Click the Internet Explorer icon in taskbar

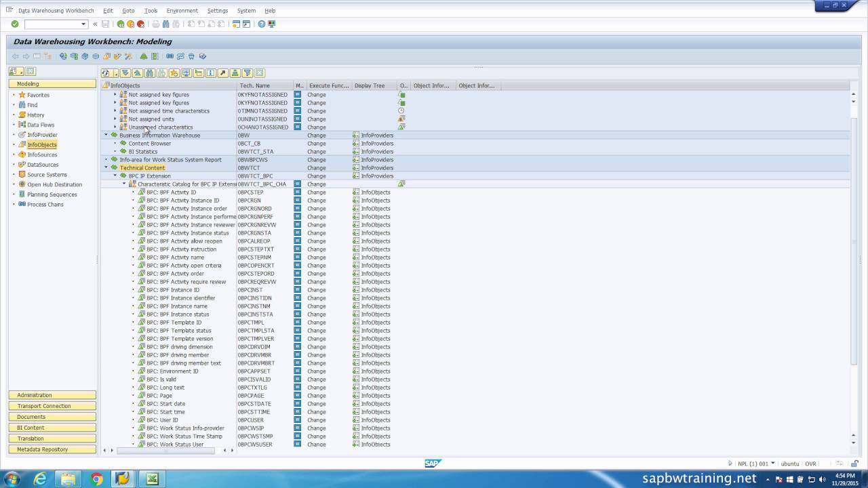click(x=41, y=479)
